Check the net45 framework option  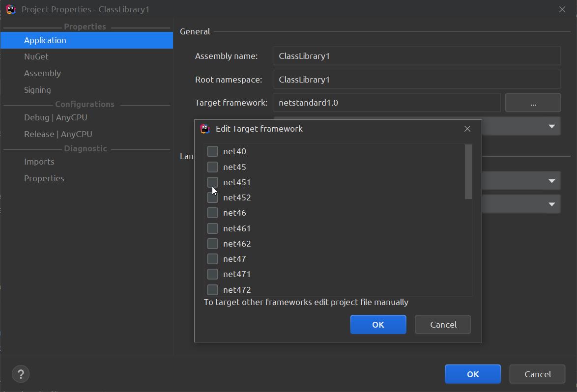pyautogui.click(x=212, y=167)
